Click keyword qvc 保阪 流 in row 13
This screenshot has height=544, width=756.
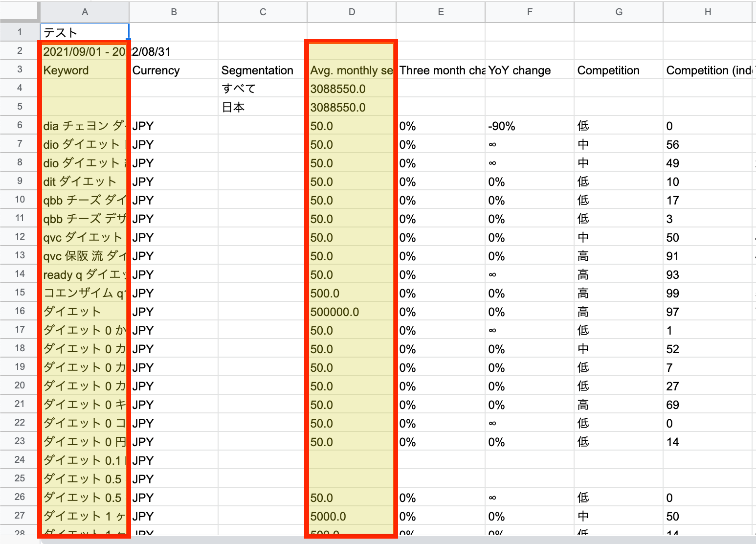85,256
